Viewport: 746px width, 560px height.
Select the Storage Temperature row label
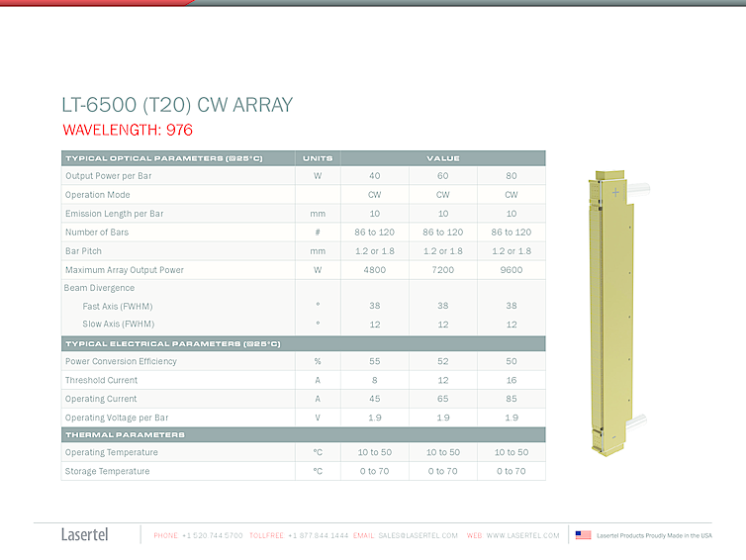pos(108,471)
